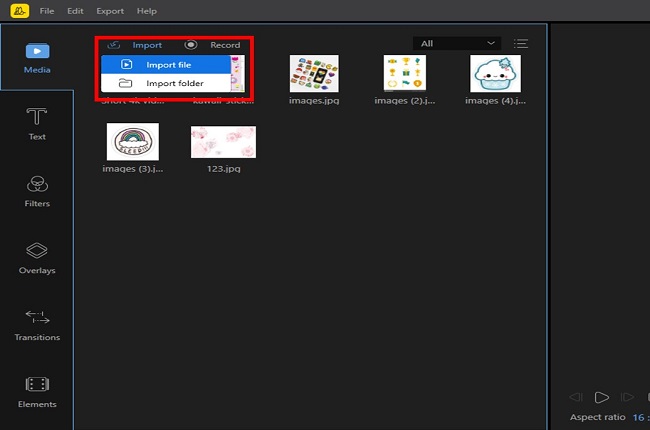This screenshot has height=430, width=650.
Task: Toggle the list view icon
Action: (520, 44)
